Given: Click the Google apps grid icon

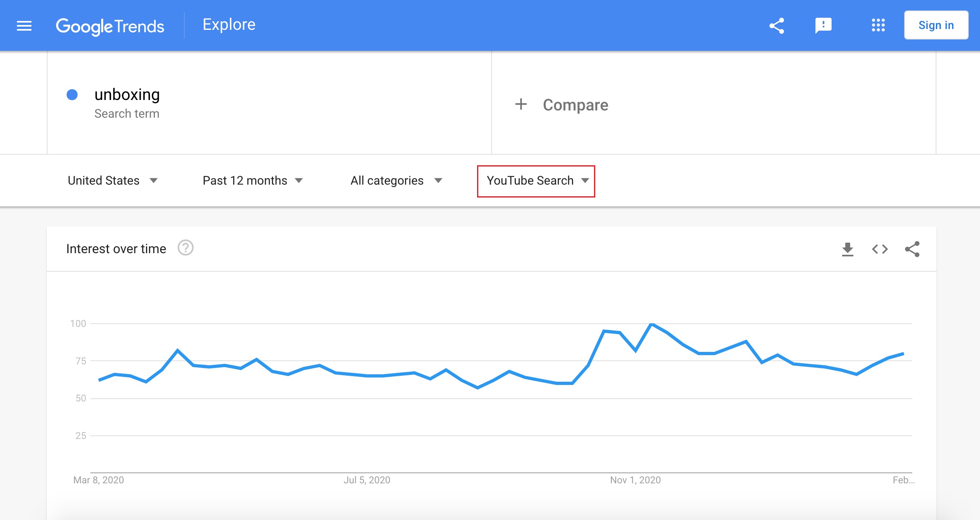Looking at the screenshot, I should [877, 25].
